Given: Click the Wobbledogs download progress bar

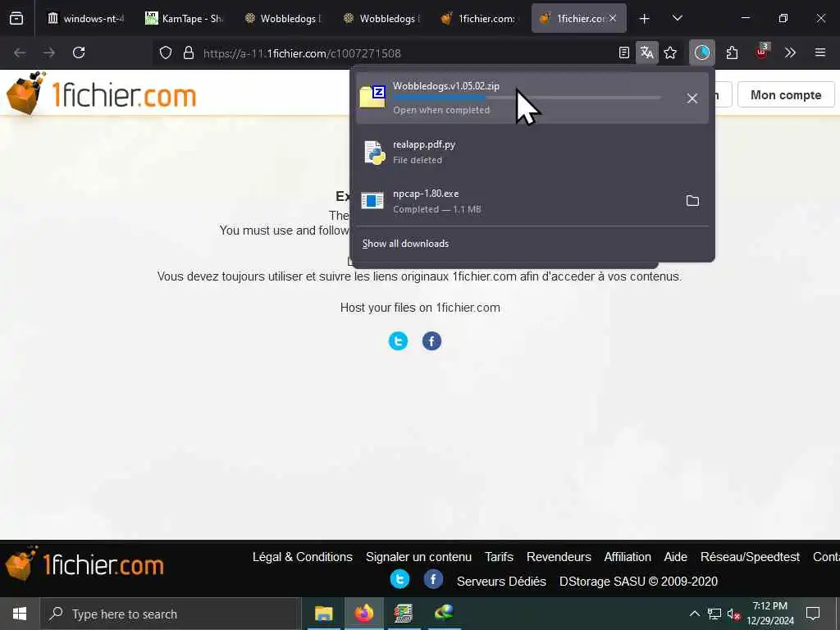Looking at the screenshot, I should click(x=527, y=98).
